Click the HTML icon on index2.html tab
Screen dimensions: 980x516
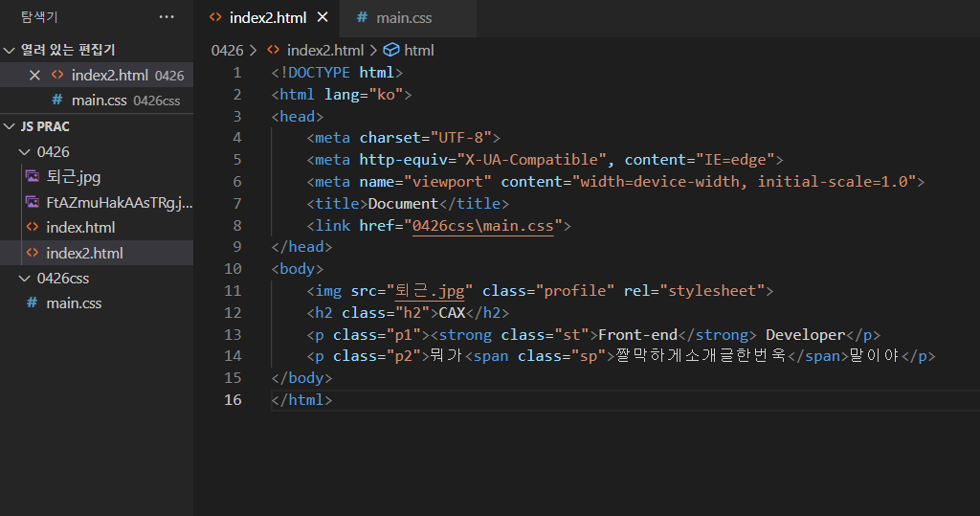(215, 17)
